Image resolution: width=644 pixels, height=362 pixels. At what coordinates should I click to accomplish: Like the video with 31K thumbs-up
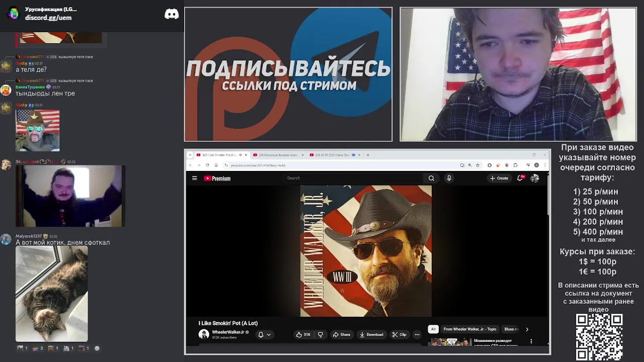click(303, 334)
